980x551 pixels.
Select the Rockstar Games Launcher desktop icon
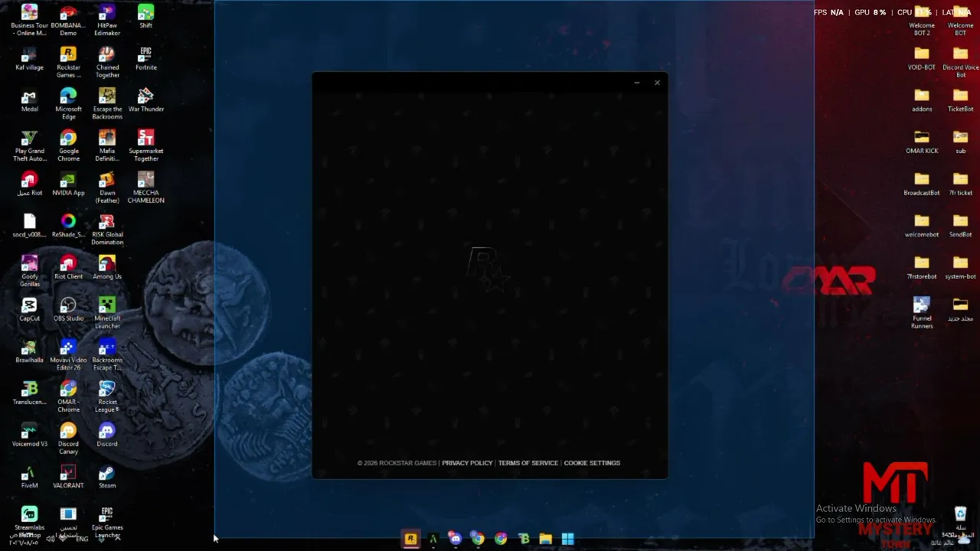pos(68,62)
